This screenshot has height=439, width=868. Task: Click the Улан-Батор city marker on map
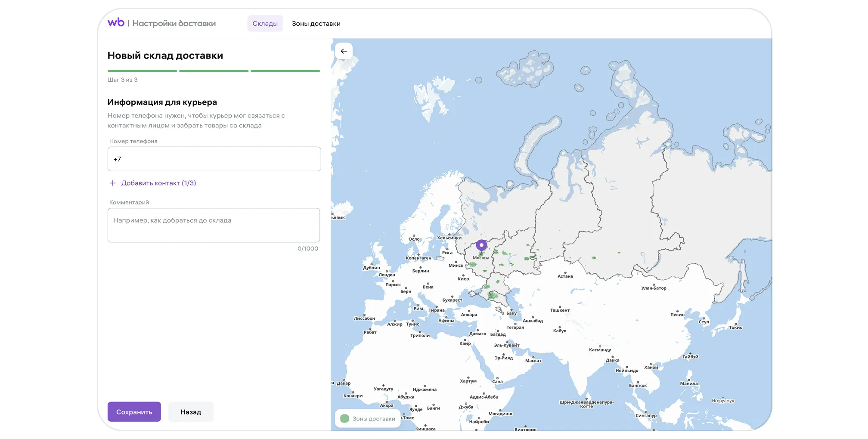654,284
